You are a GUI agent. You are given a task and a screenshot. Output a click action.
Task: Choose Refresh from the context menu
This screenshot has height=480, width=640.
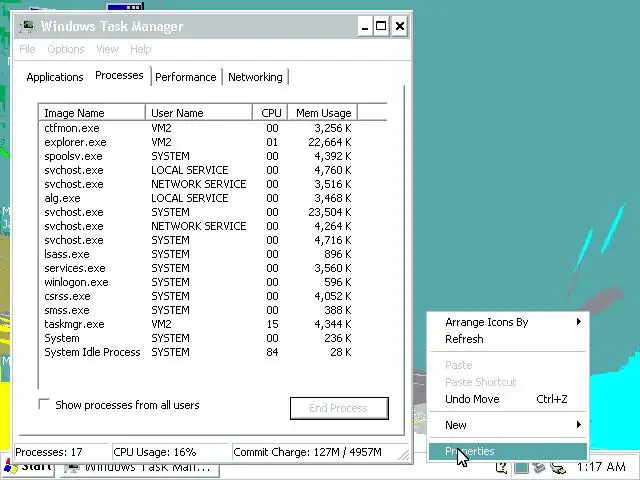click(508, 339)
